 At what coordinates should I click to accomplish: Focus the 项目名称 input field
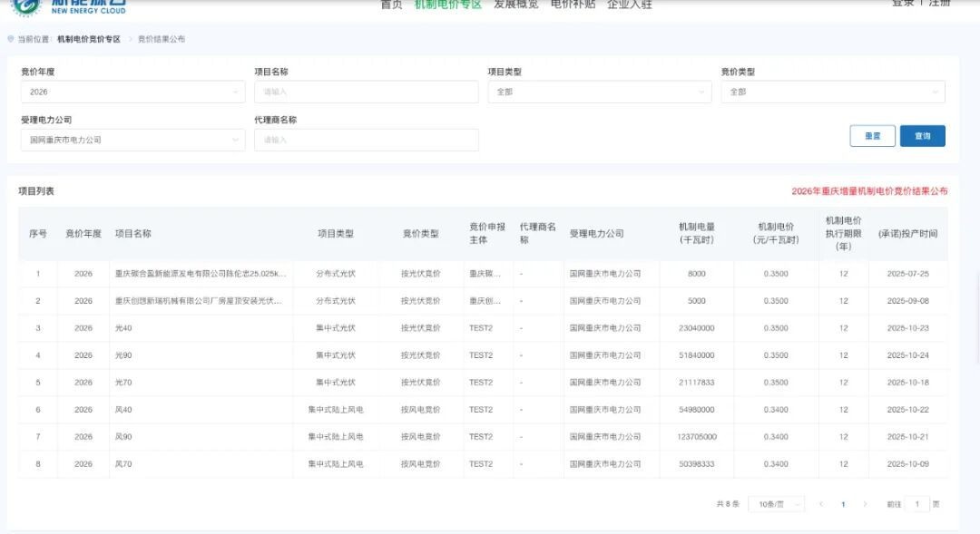366,92
